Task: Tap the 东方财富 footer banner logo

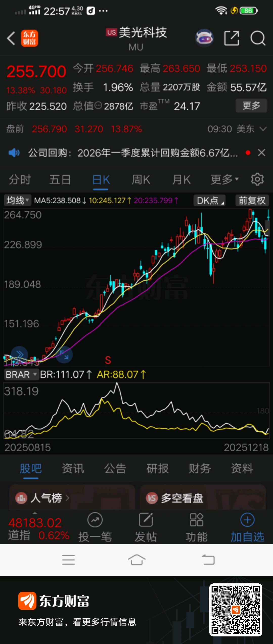Action: tap(54, 601)
